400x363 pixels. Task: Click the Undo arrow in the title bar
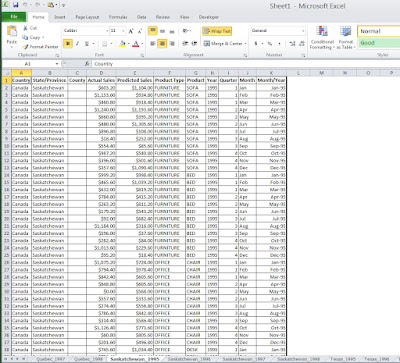pos(25,5)
